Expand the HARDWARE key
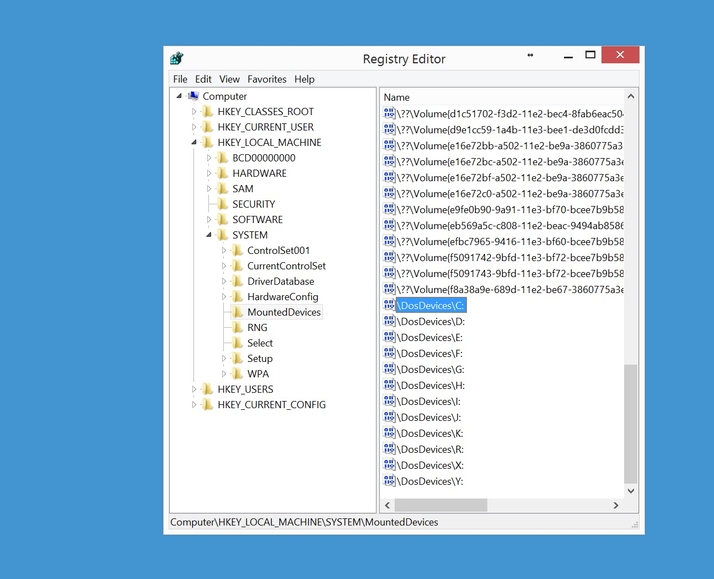The height and width of the screenshot is (579, 714). (209, 173)
